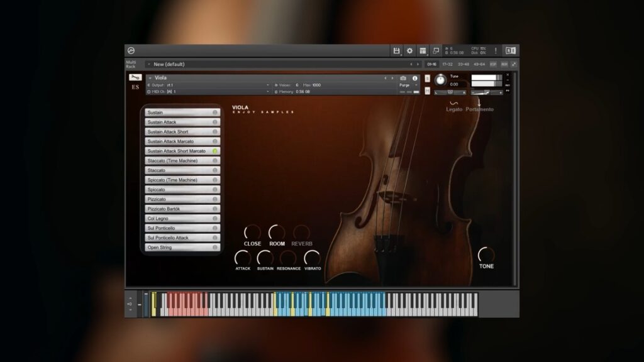This screenshot has width=644, height=362.
Task: Switch to the 49-64 rack page
Action: (x=479, y=64)
